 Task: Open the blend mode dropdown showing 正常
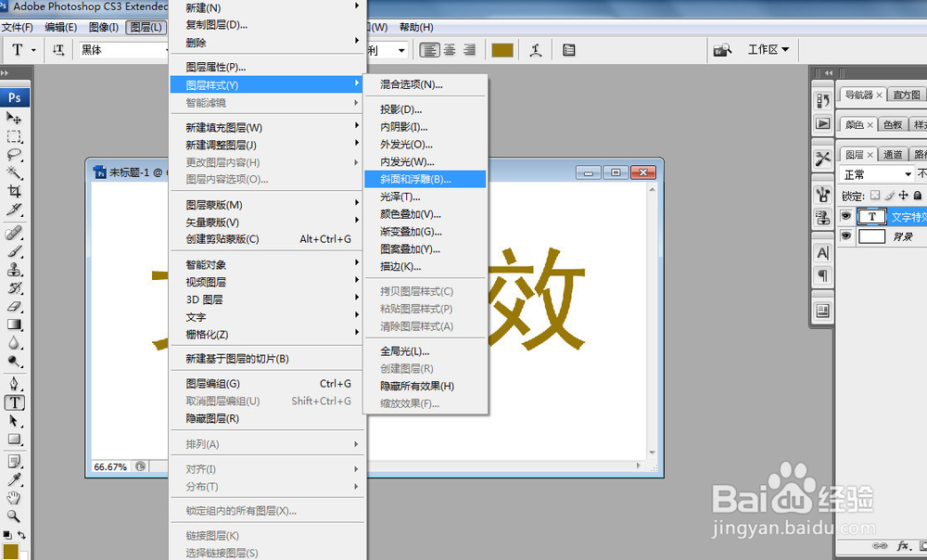[876, 173]
